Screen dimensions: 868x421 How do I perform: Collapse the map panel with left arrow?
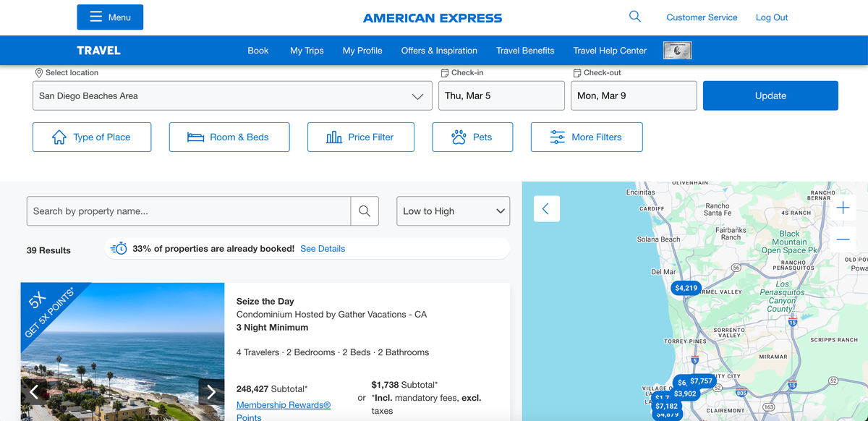coord(546,209)
